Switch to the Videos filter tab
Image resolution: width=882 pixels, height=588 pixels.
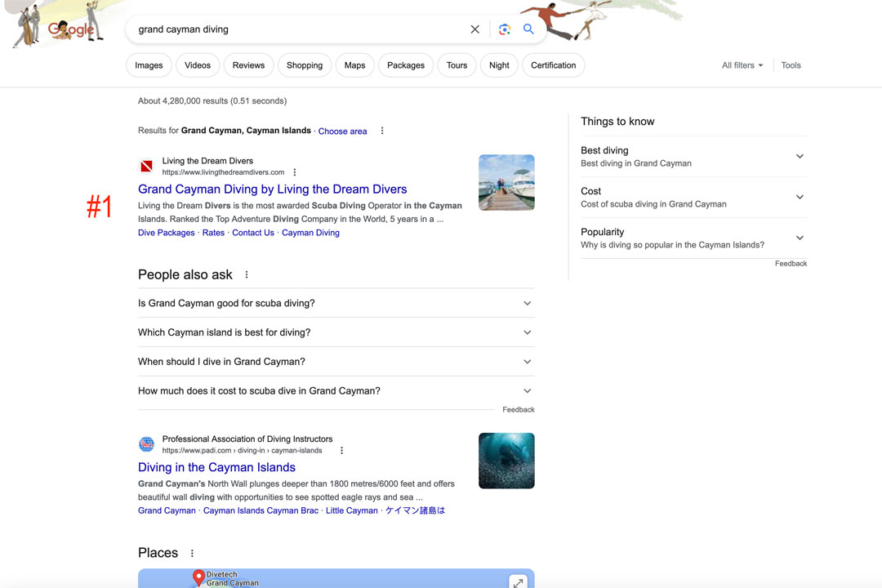pyautogui.click(x=198, y=65)
